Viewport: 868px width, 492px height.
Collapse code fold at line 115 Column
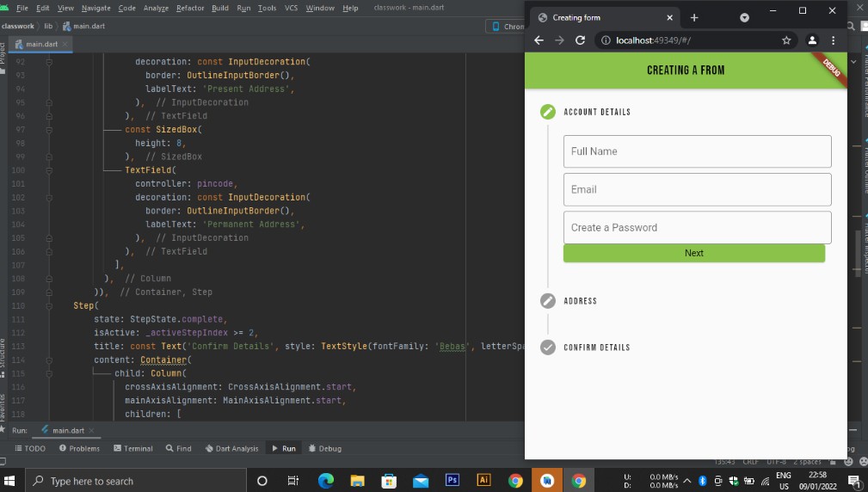49,373
